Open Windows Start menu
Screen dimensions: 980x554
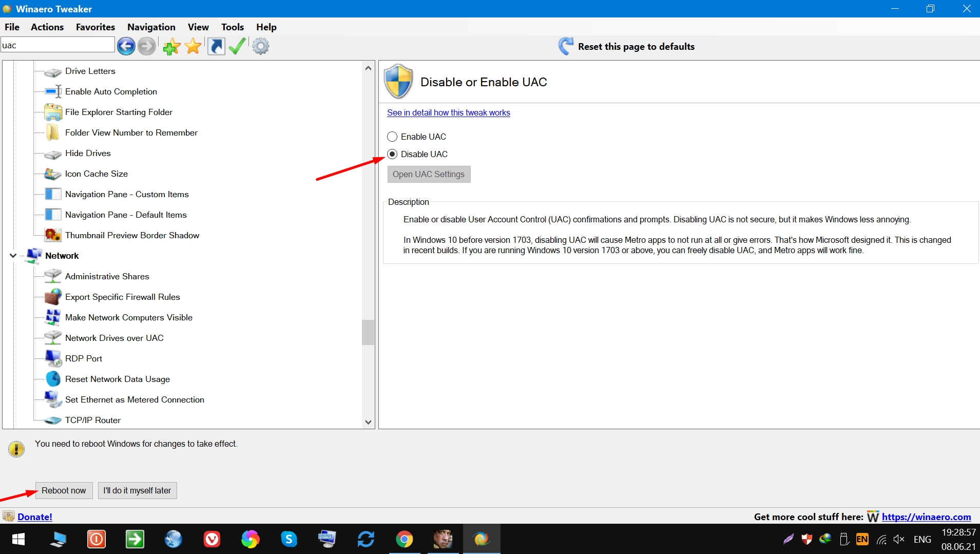[18, 539]
